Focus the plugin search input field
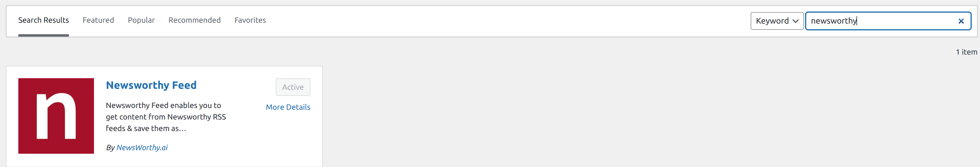 pos(882,21)
